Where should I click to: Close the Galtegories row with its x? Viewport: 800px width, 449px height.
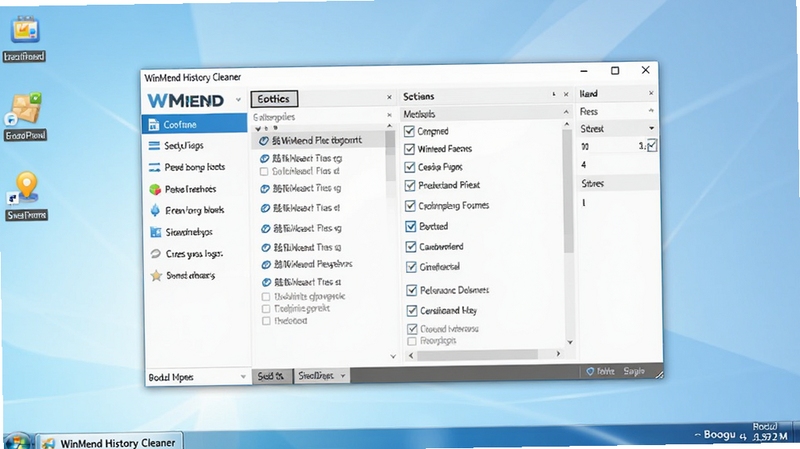[389, 115]
